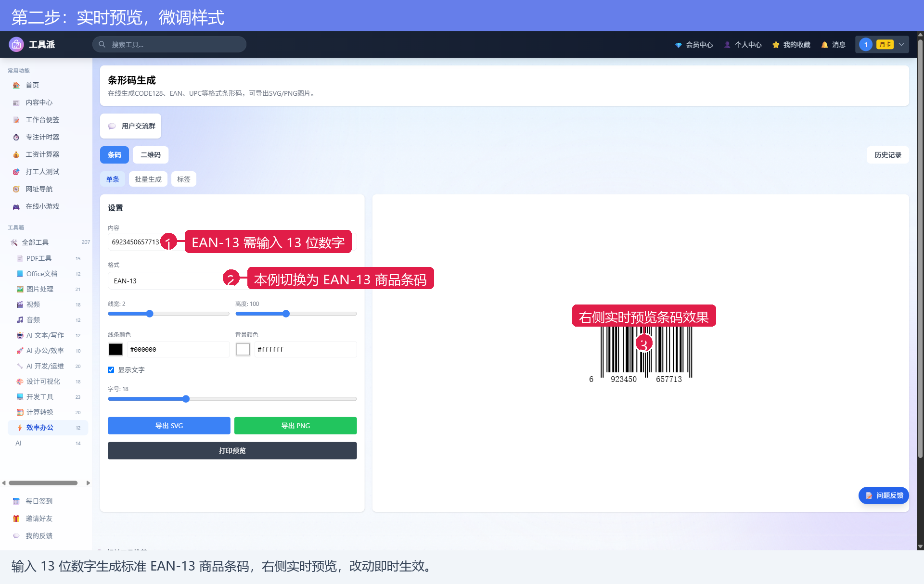Image resolution: width=924 pixels, height=584 pixels.
Task: Open 开发工具 category
Action: pyautogui.click(x=48, y=397)
